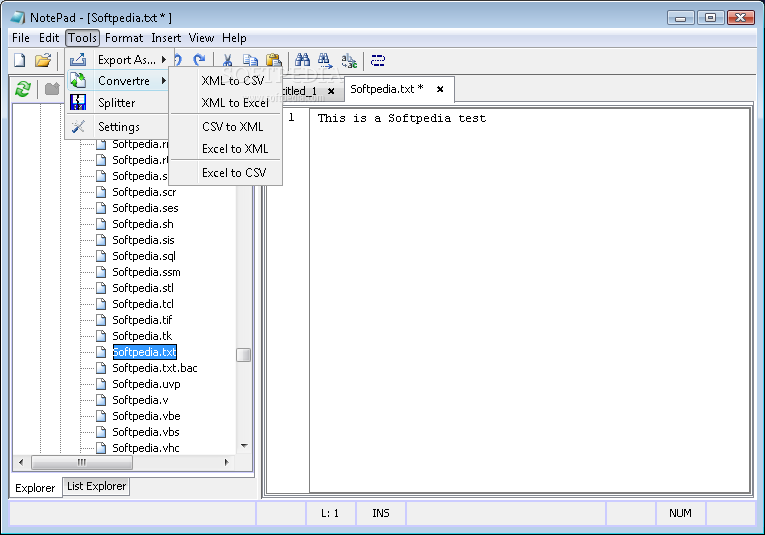The height and width of the screenshot is (535, 765).
Task: Open the Format menu
Action: click(124, 38)
